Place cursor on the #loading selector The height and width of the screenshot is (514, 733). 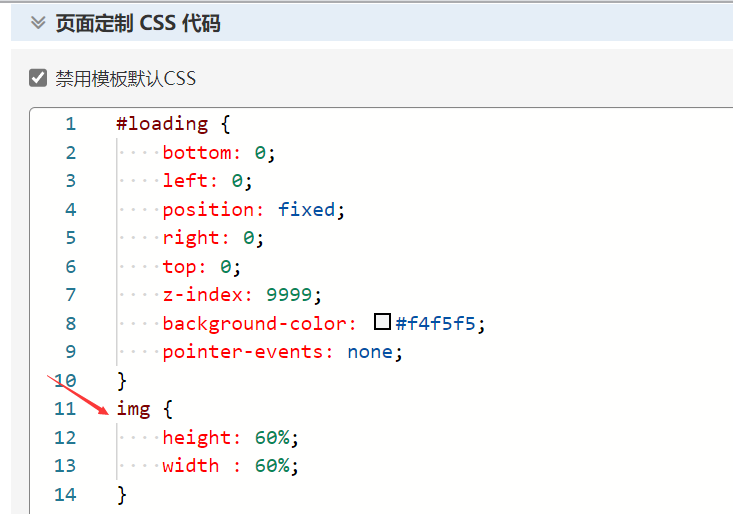point(162,124)
